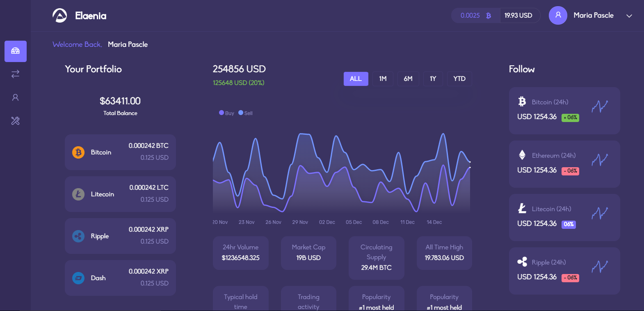
Task: Expand the user account dropdown chevron
Action: [629, 16]
